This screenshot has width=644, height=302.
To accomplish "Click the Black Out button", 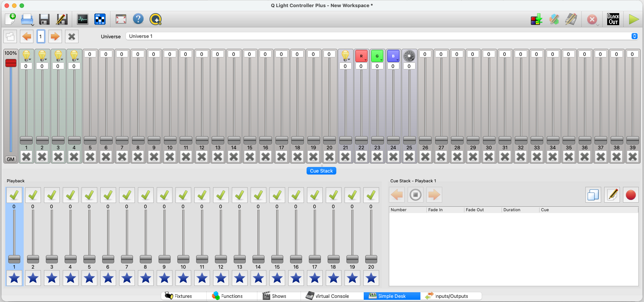I will coord(613,19).
